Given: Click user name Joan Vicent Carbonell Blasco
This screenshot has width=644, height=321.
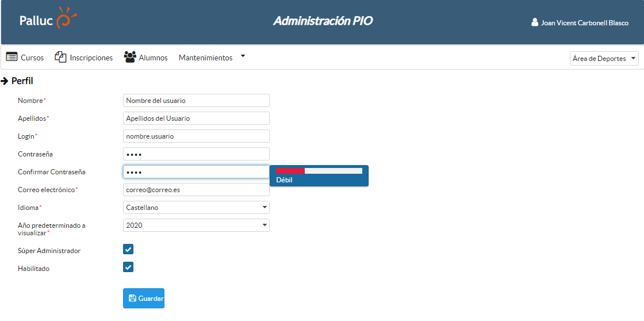Looking at the screenshot, I should pos(584,23).
